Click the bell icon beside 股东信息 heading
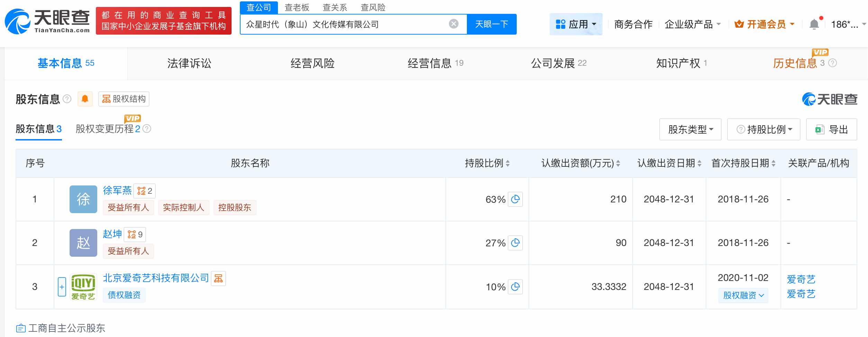The image size is (868, 337). (x=85, y=99)
